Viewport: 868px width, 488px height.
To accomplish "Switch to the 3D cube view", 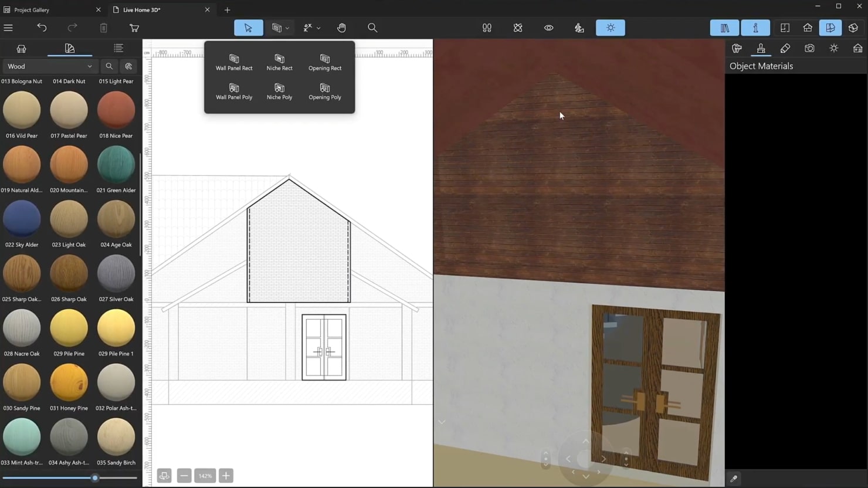I will pyautogui.click(x=853, y=28).
